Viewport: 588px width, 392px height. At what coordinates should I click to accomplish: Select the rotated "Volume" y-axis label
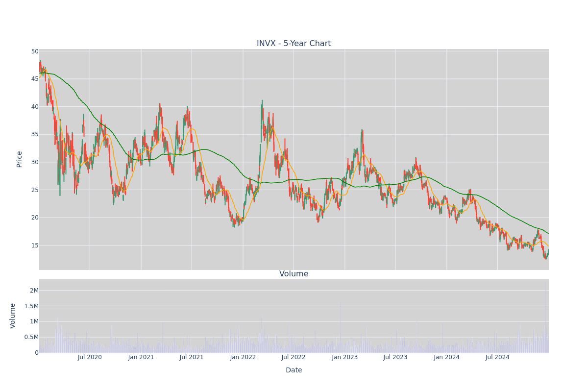pyautogui.click(x=13, y=316)
